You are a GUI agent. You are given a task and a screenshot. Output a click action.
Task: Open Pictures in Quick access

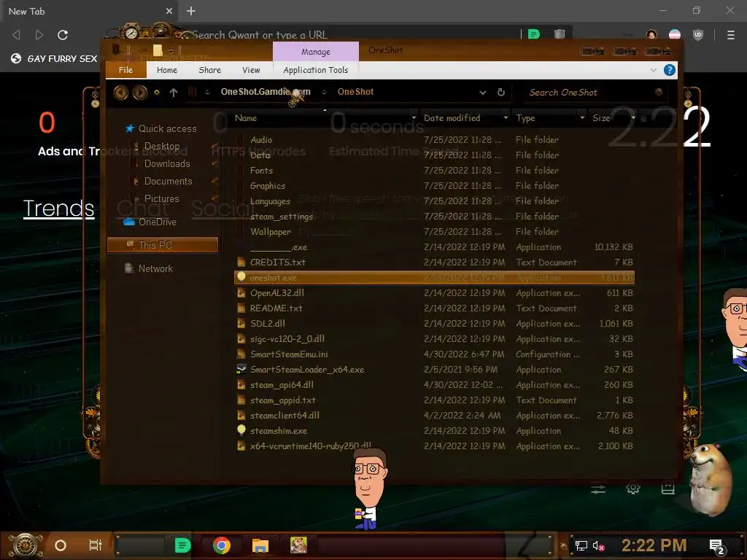coord(161,198)
